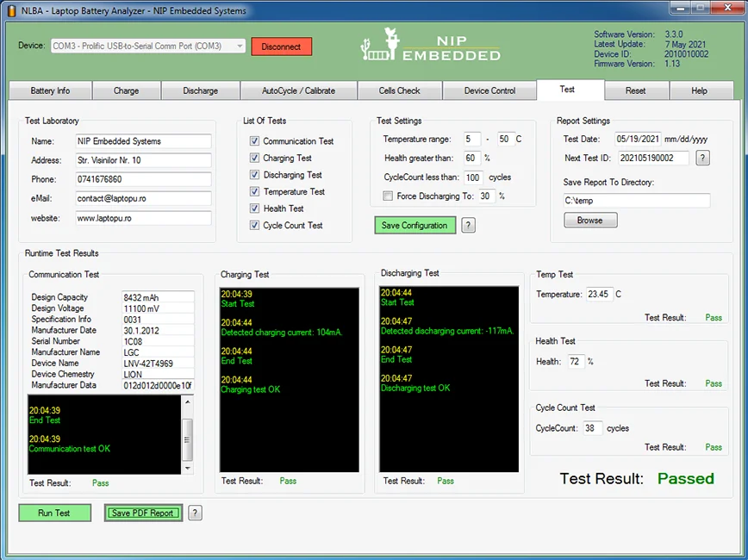Click help button next to Save PDF Report
This screenshot has height=560, width=748.
coord(196,513)
